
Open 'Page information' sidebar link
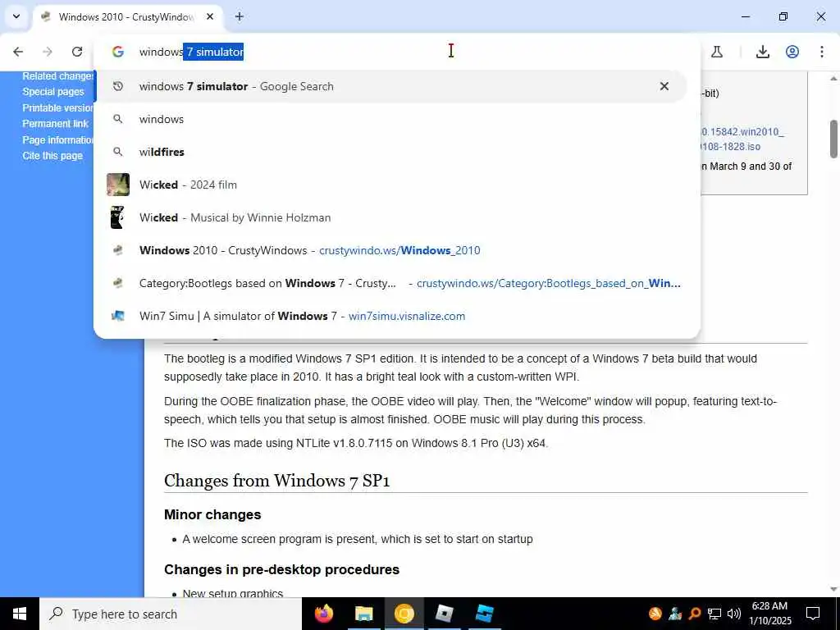[x=58, y=139]
